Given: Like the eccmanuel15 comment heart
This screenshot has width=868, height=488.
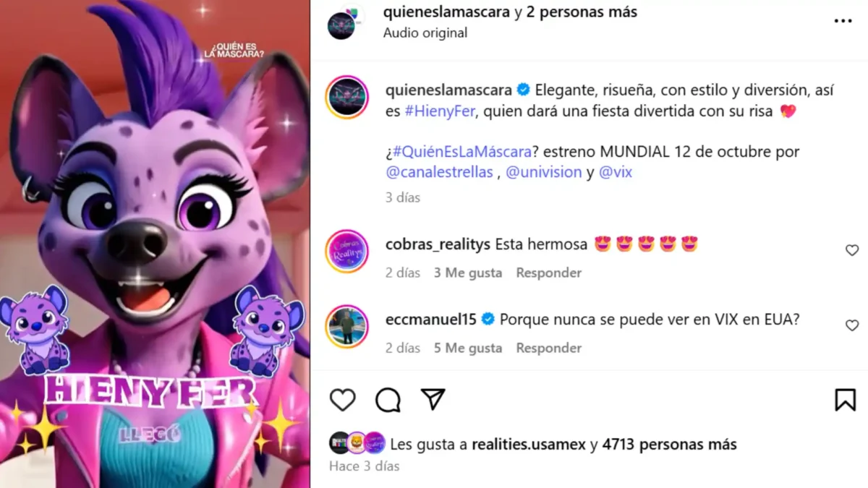Looking at the screenshot, I should (852, 325).
